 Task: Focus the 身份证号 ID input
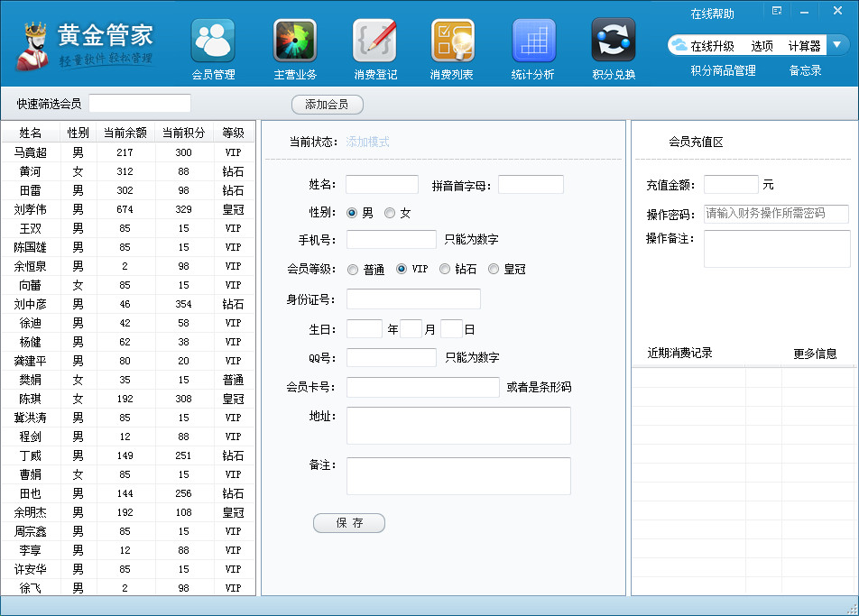(x=413, y=299)
